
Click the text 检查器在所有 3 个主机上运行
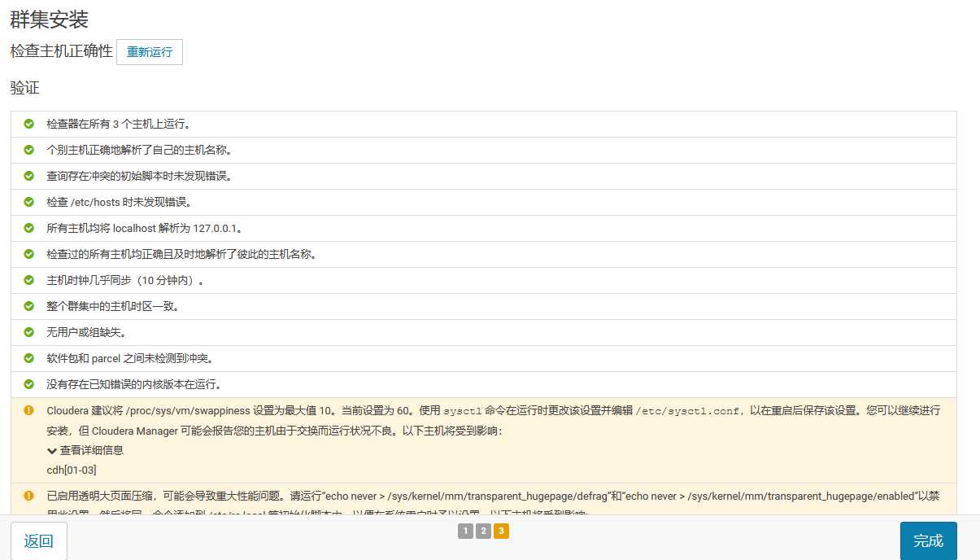(x=119, y=125)
